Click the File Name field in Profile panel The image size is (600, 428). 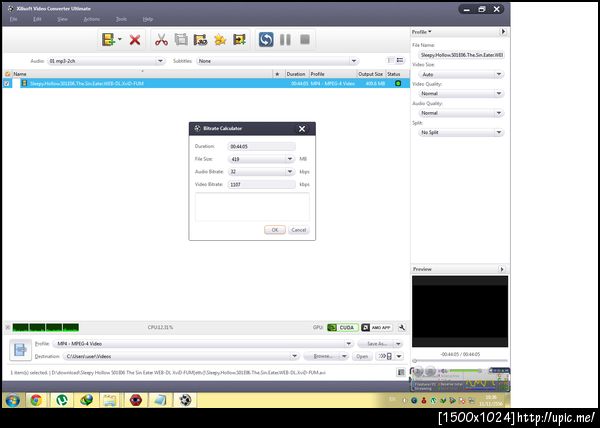click(x=461, y=55)
